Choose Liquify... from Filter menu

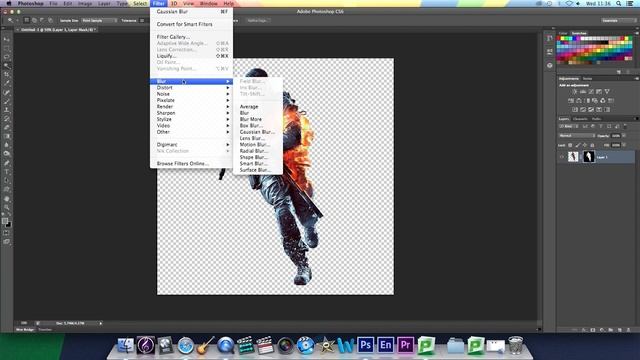191,56
